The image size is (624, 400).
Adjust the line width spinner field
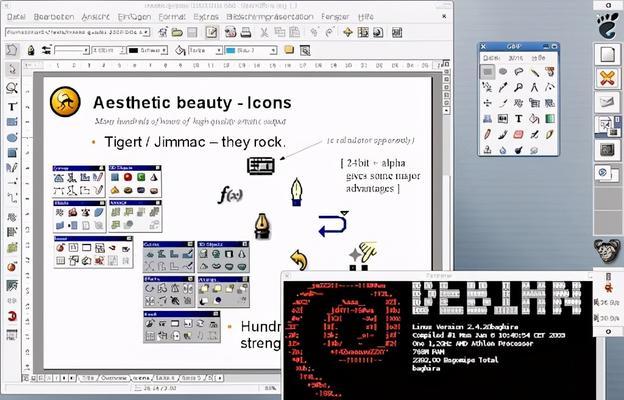(x=108, y=51)
